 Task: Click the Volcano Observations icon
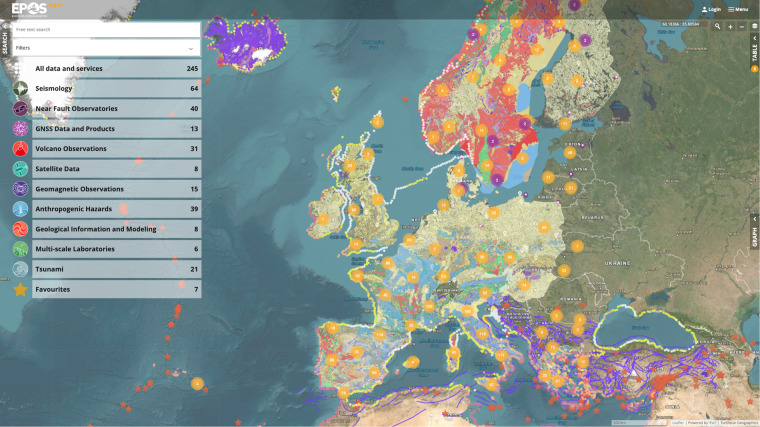click(20, 149)
